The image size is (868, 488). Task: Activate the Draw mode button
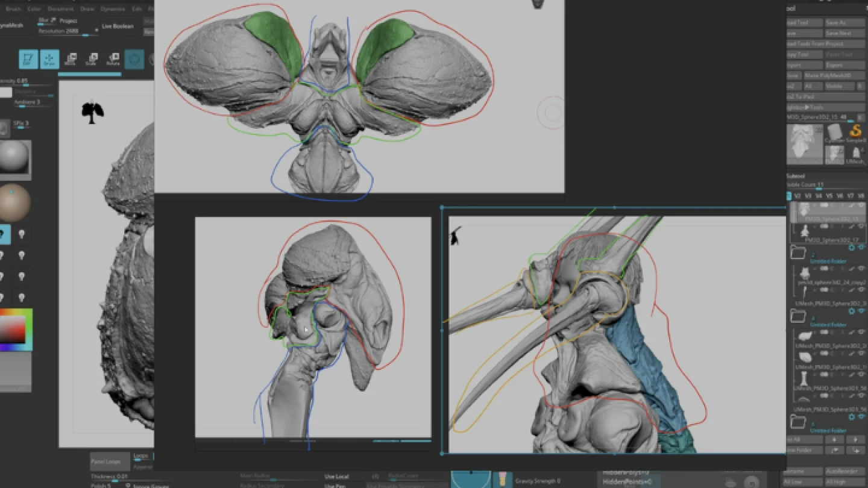click(49, 59)
